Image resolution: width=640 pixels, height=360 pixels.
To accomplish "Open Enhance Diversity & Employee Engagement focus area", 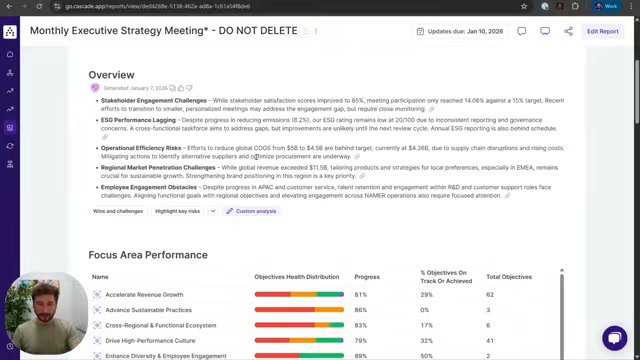I will pyautogui.click(x=166, y=356).
